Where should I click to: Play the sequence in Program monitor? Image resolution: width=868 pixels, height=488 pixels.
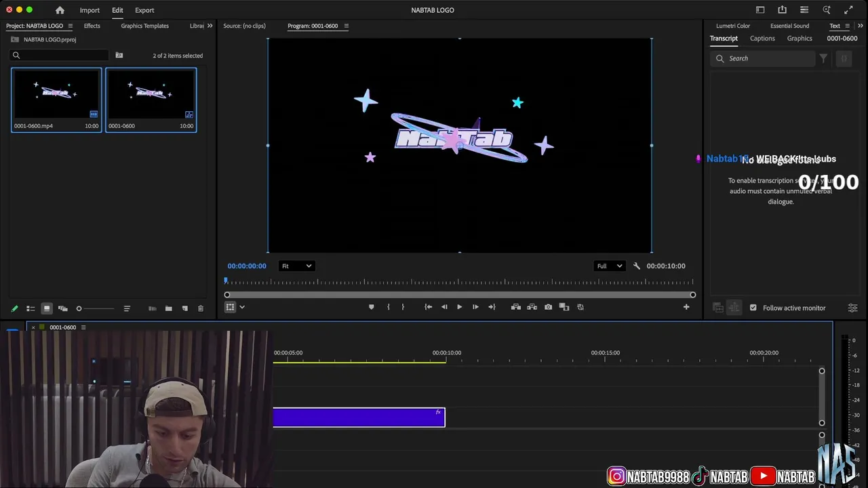(x=459, y=307)
